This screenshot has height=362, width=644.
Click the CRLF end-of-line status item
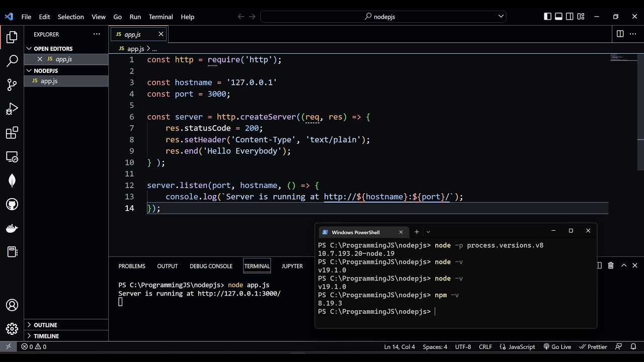[486, 346]
